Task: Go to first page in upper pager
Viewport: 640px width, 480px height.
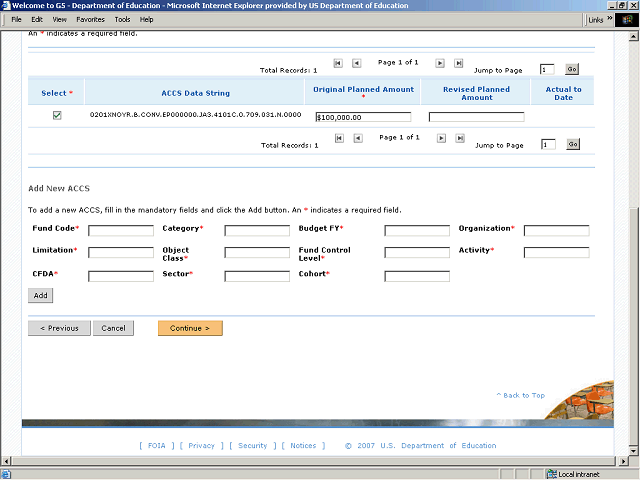Action: 338,63
